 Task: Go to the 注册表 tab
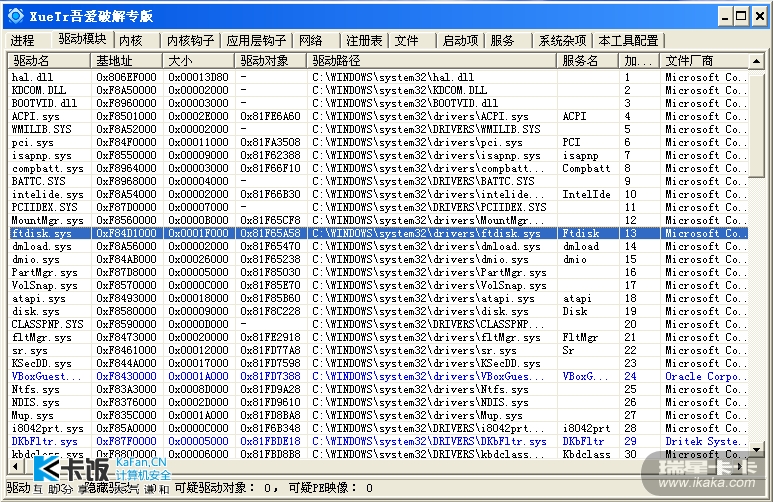(364, 40)
